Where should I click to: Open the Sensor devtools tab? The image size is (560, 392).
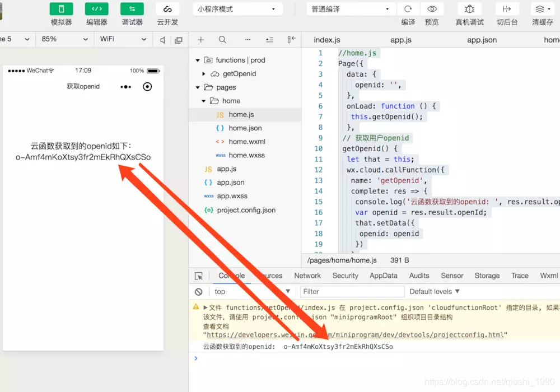[452, 276]
